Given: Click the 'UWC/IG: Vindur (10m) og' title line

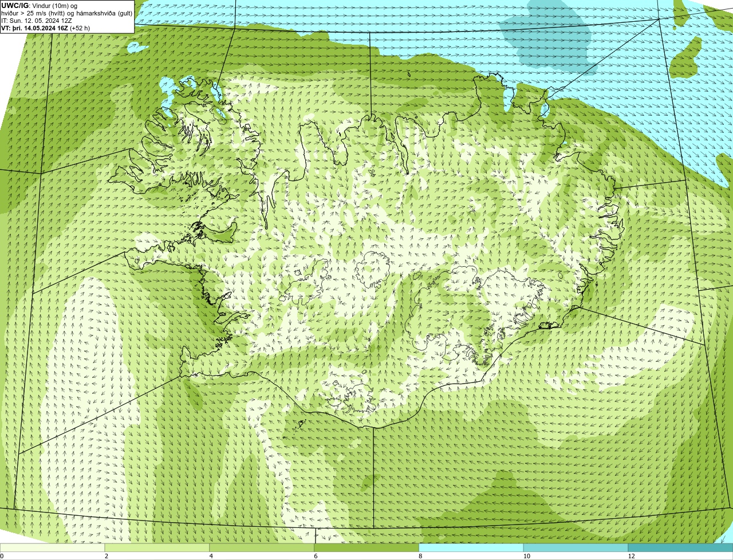Looking at the screenshot, I should [39, 6].
